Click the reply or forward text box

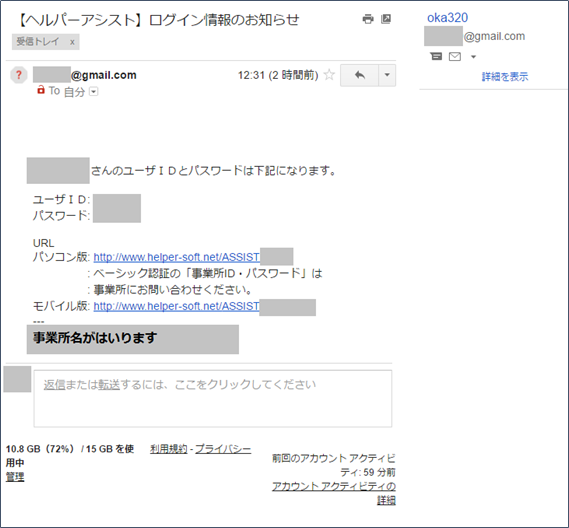(x=213, y=398)
